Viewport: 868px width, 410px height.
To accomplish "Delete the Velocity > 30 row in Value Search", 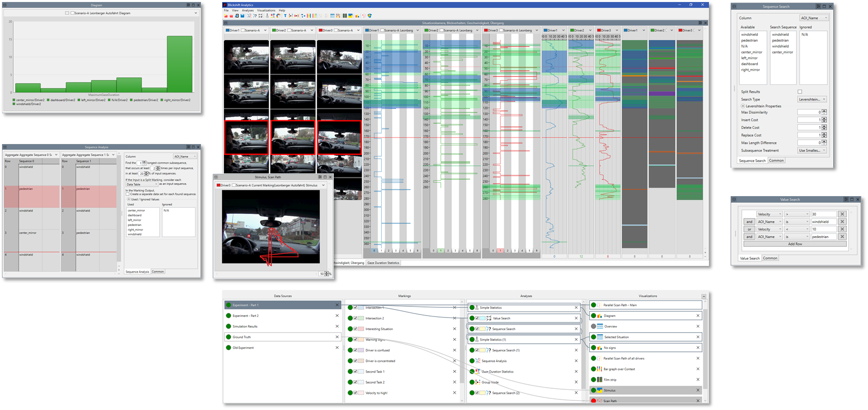I will pos(842,214).
